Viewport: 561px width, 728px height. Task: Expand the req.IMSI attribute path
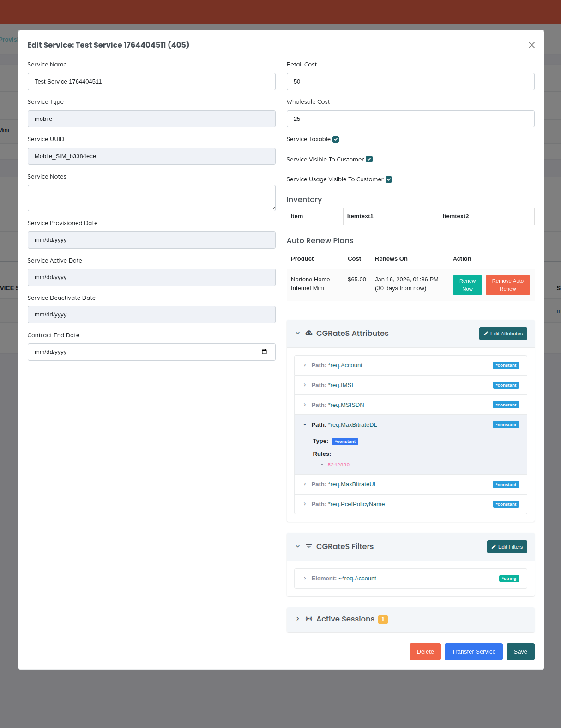tap(305, 385)
